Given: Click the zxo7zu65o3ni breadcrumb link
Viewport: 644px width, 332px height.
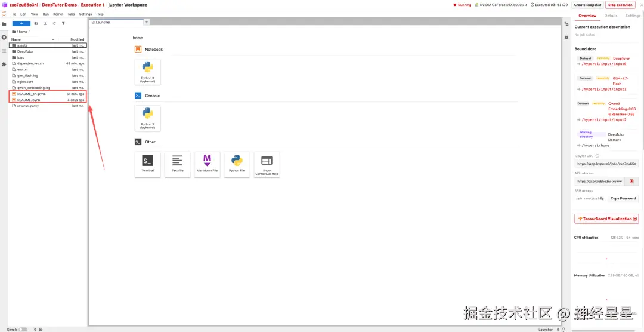Looking at the screenshot, I should (x=23, y=5).
